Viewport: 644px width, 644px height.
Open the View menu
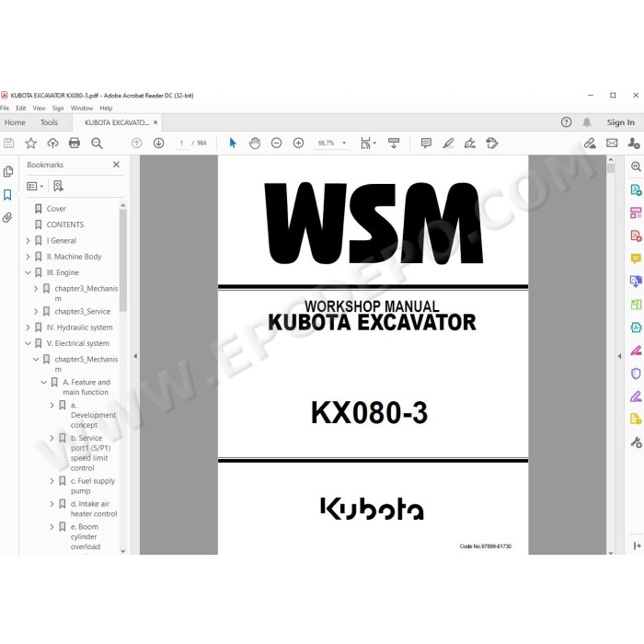pyautogui.click(x=39, y=108)
